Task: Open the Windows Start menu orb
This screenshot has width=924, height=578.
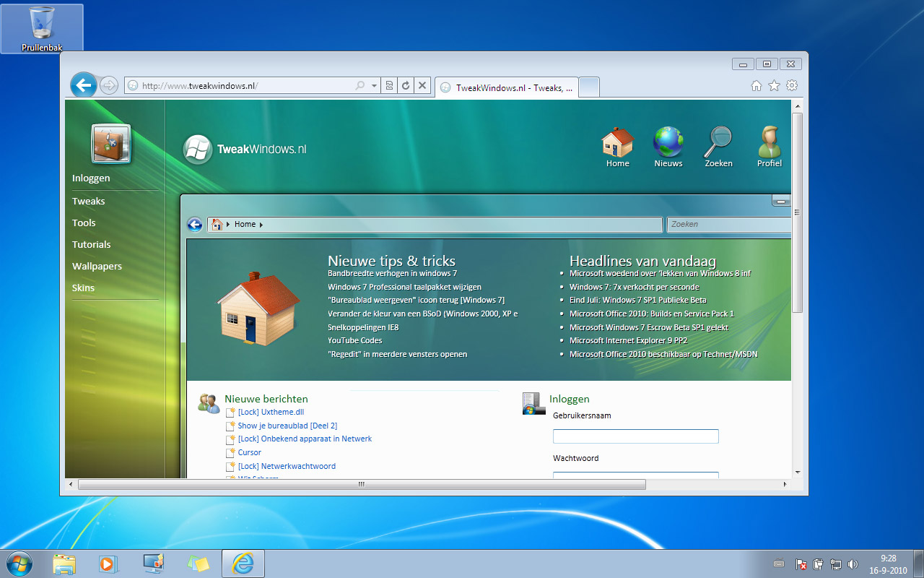Action: [19, 563]
